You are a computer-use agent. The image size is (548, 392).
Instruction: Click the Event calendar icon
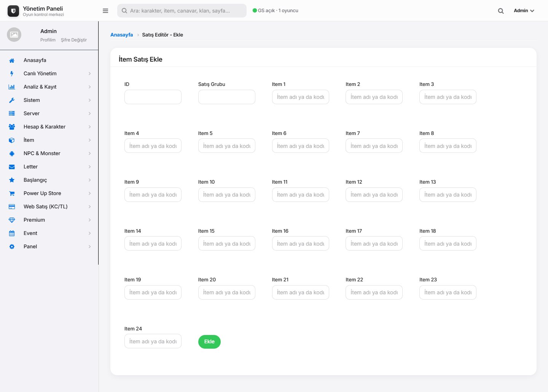12,233
